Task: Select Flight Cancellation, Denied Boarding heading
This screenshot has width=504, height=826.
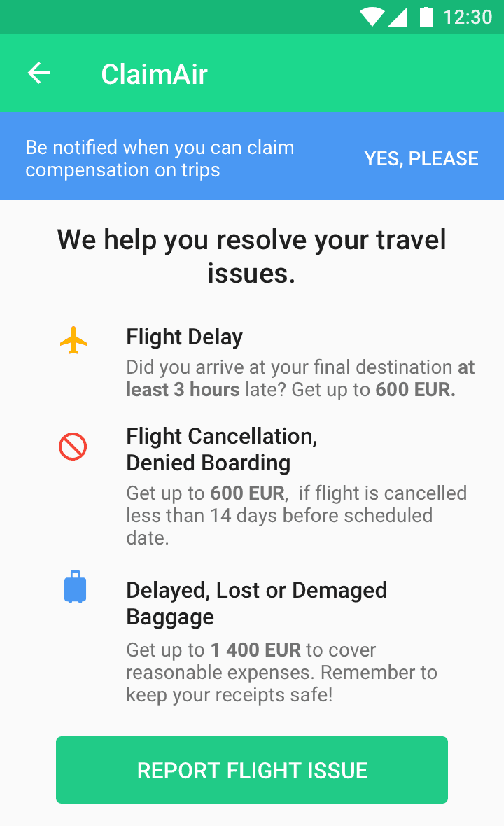Action: point(221,449)
